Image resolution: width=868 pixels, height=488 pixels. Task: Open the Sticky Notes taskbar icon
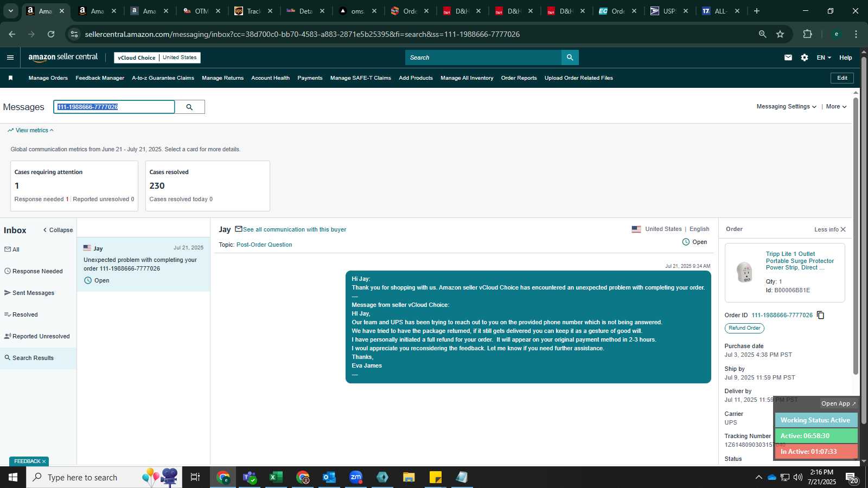[x=436, y=477]
